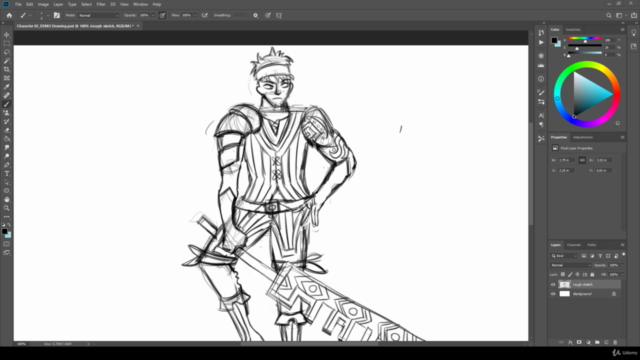This screenshot has height=360, width=640.
Task: Switch to the Adjustments tab
Action: [583, 138]
